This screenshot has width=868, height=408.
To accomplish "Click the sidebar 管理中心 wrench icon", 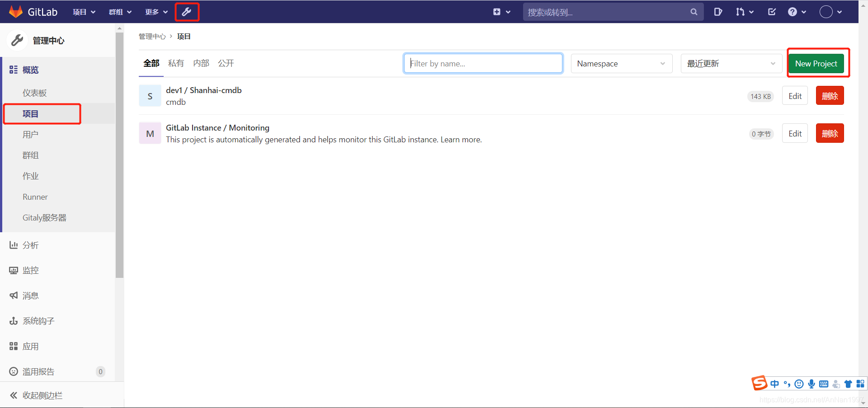I will pos(17,40).
